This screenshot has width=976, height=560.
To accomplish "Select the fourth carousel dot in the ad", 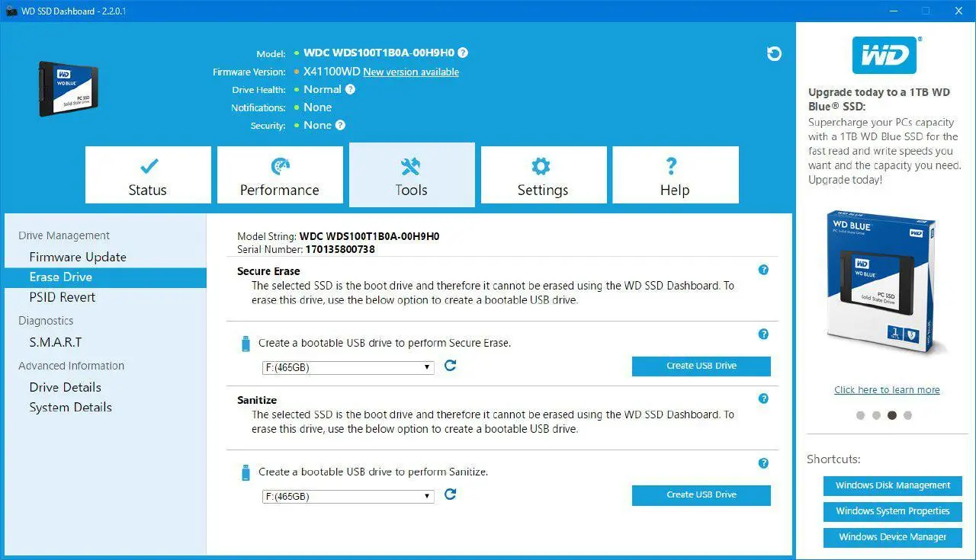I will coord(907,415).
